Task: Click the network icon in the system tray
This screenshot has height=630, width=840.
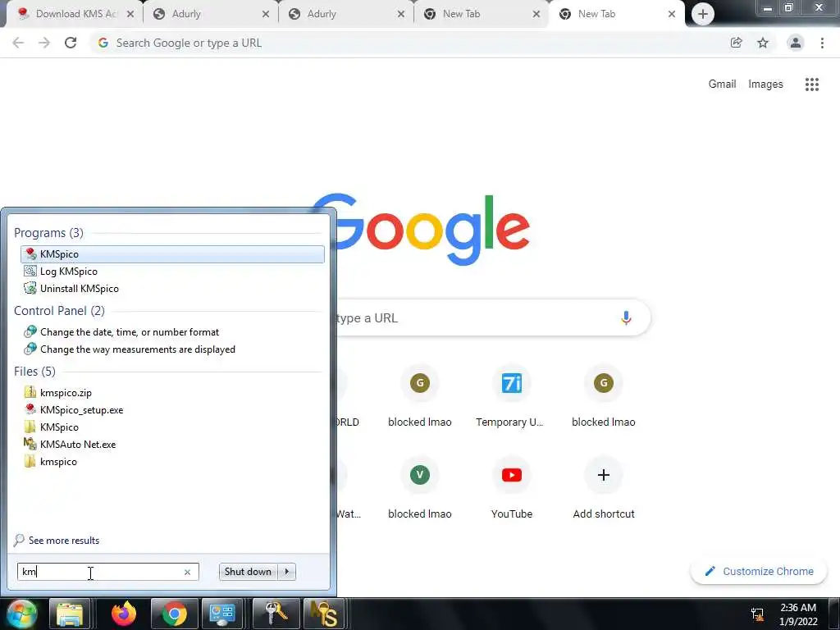Action: tap(757, 614)
